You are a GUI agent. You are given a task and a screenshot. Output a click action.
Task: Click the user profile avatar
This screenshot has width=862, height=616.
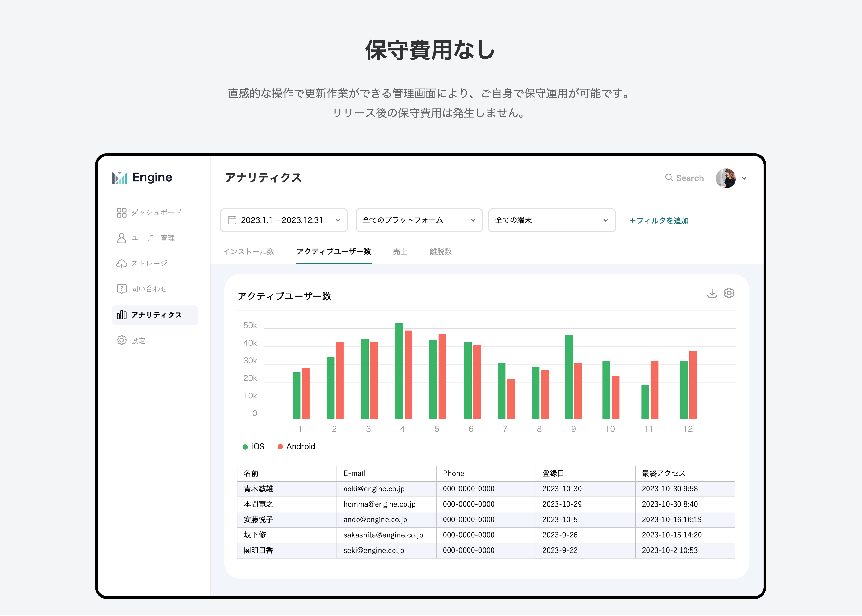pyautogui.click(x=725, y=178)
